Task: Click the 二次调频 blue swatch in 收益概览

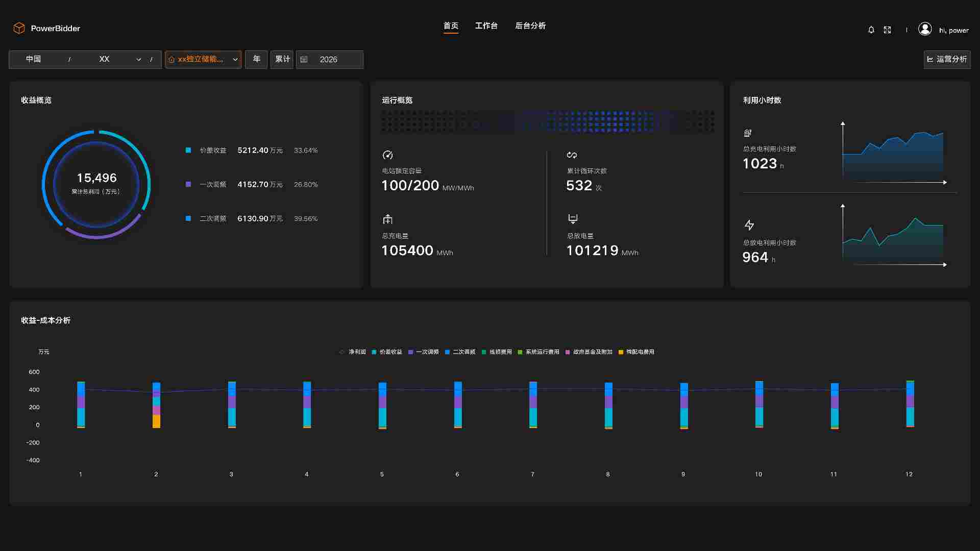Action: click(x=188, y=218)
